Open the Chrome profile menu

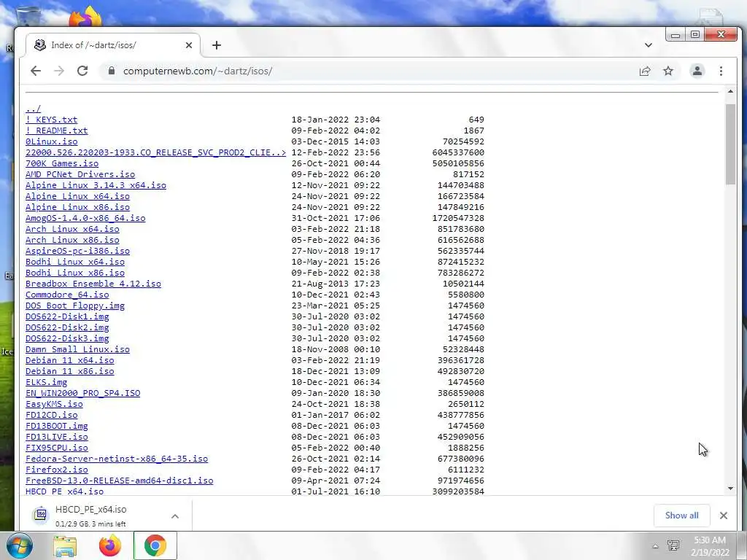point(697,71)
